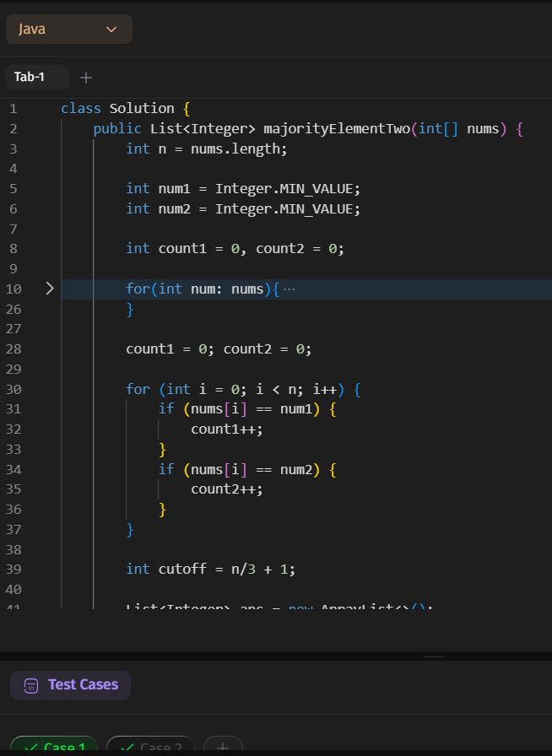Click the Test Cases code icon
The height and width of the screenshot is (756, 552).
pyautogui.click(x=31, y=686)
